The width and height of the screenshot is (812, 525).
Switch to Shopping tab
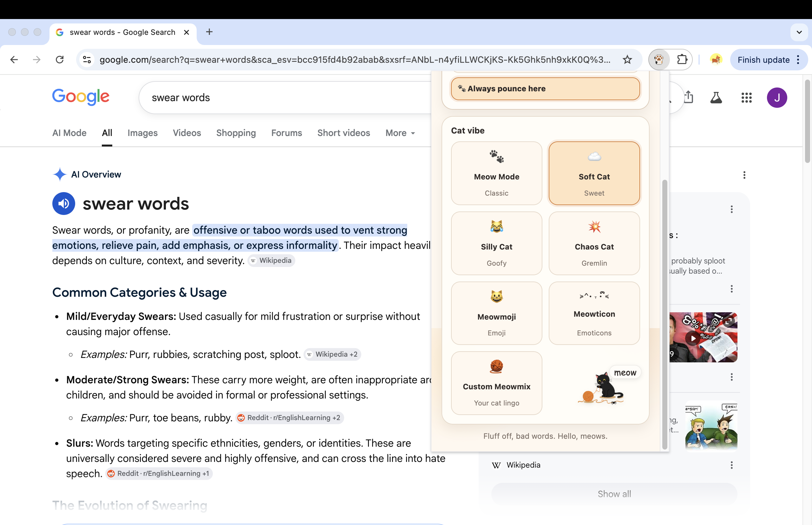tap(236, 133)
